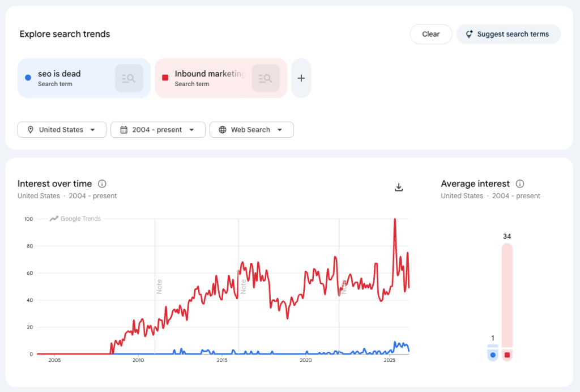
Task: Click the blue dot color for seo is dead
Action: click(28, 78)
